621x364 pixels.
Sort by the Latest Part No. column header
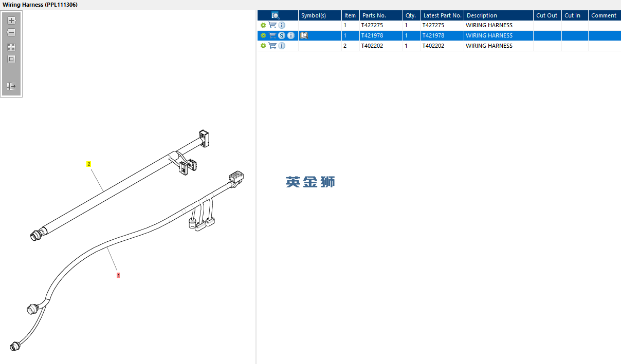point(442,15)
